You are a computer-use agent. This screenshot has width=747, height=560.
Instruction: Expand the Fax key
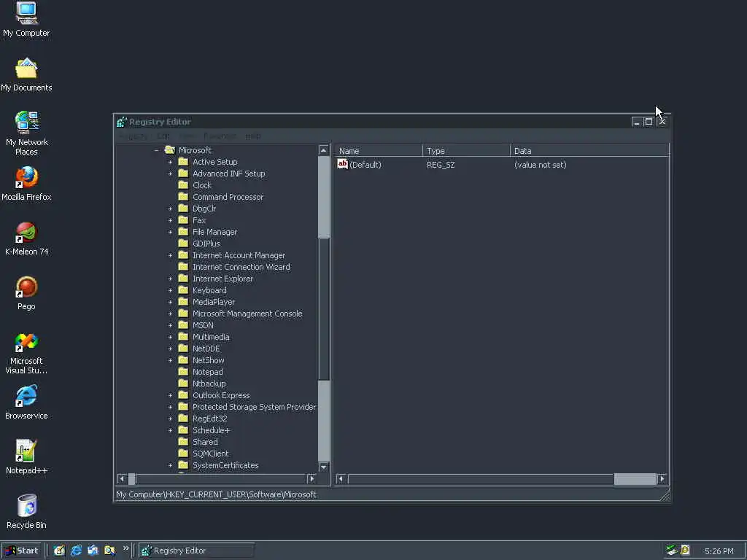(x=170, y=220)
